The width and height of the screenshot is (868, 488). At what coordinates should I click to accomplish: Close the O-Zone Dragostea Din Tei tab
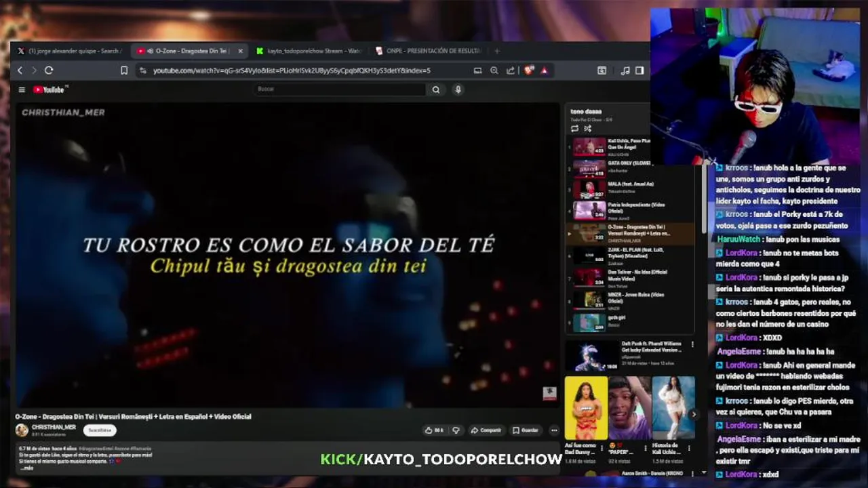pos(240,51)
